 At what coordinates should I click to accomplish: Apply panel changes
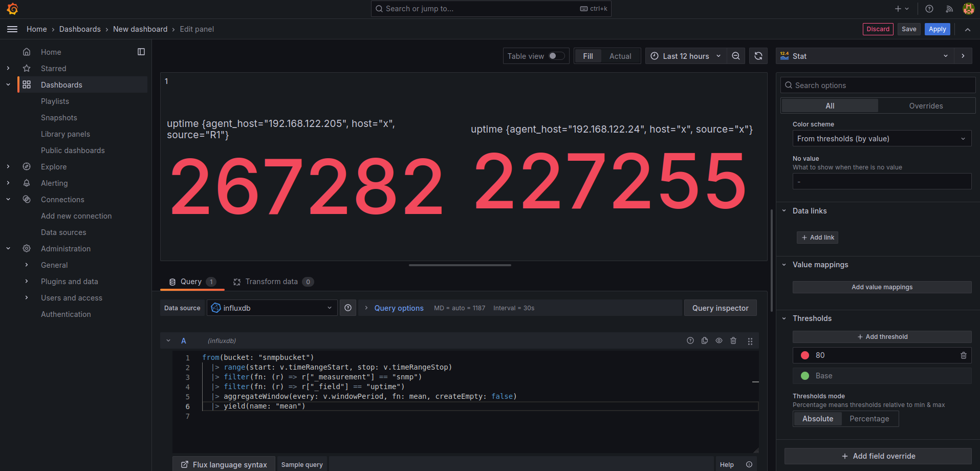(x=937, y=29)
